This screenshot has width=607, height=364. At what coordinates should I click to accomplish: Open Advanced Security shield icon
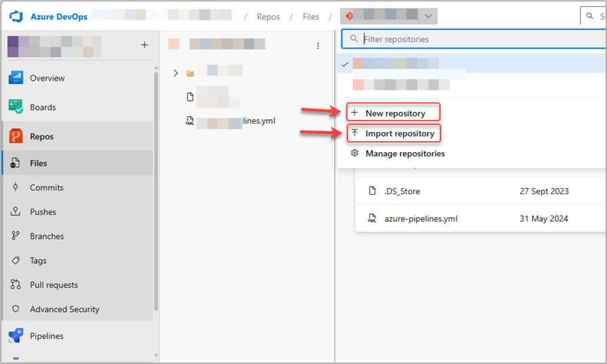point(16,309)
